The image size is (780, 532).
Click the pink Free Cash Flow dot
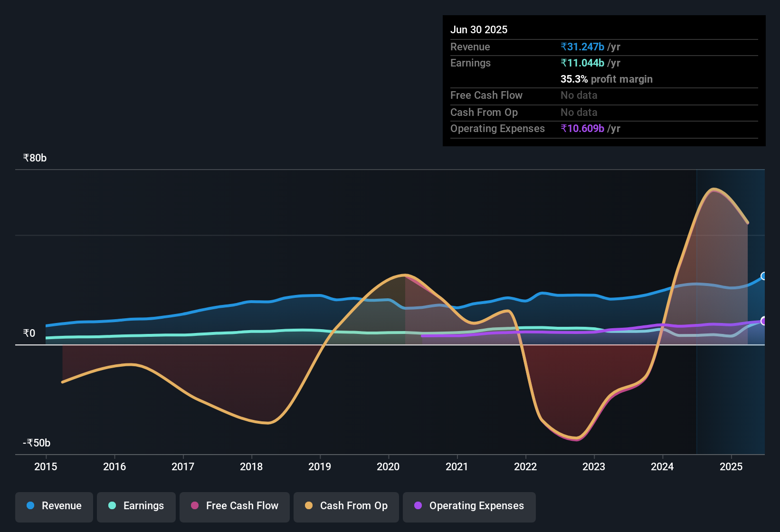coord(195,506)
